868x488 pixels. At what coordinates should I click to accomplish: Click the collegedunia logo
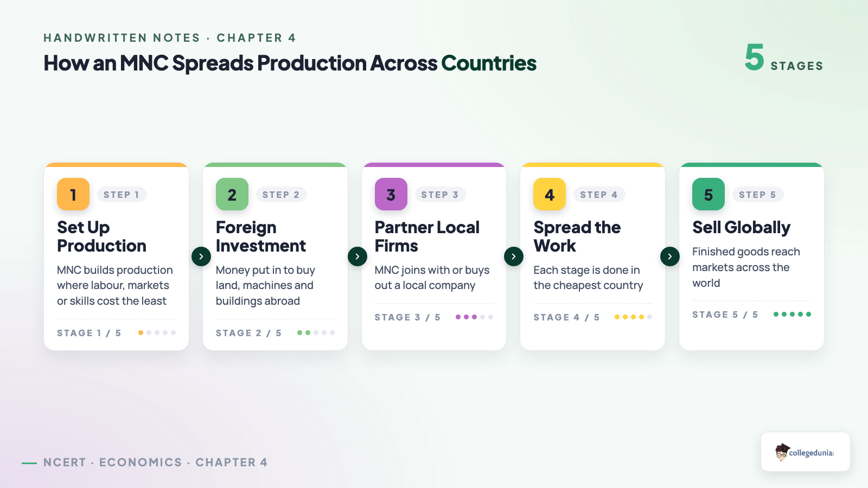[806, 452]
